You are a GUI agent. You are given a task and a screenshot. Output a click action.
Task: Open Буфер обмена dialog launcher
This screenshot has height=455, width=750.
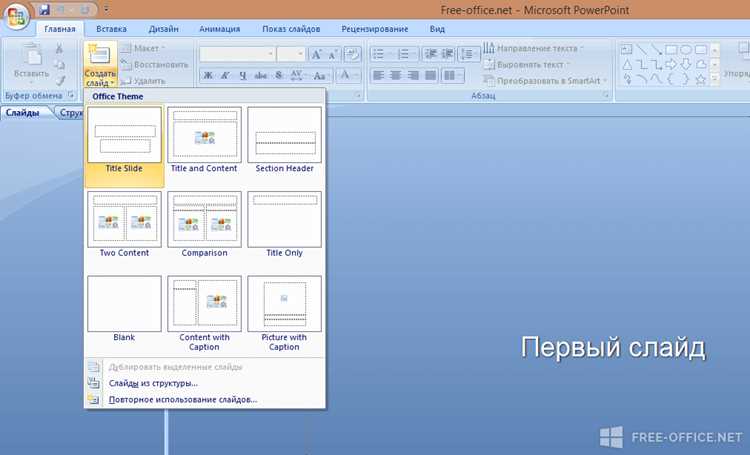tap(71, 95)
